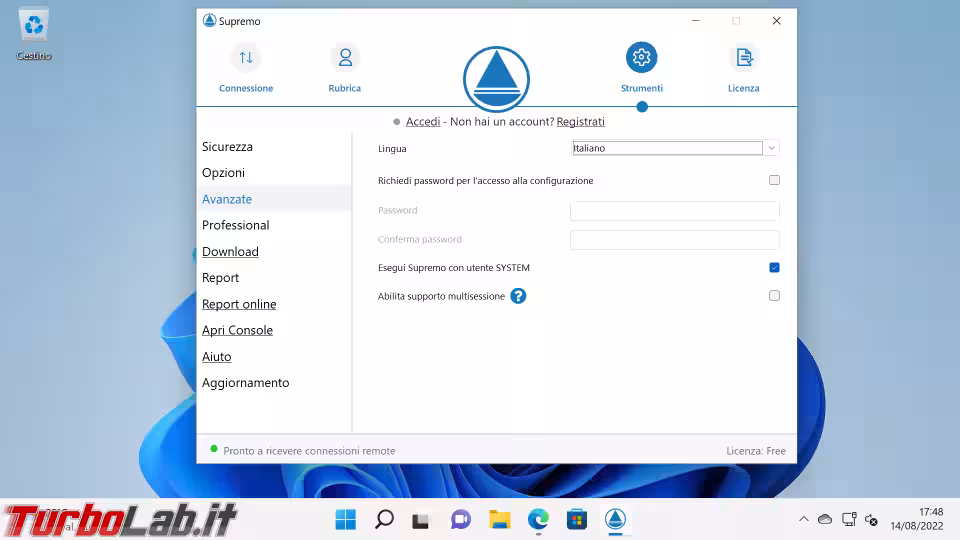Screen dimensions: 960x540
Task: Launch Microsoft Edge from taskbar
Action: (538, 520)
